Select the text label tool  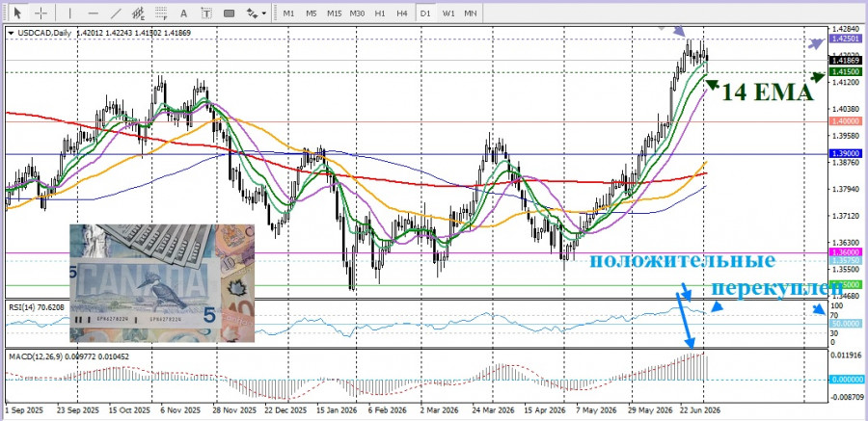coord(206,13)
